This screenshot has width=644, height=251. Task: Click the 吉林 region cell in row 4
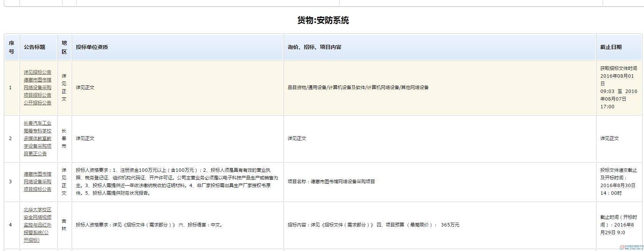point(64,225)
